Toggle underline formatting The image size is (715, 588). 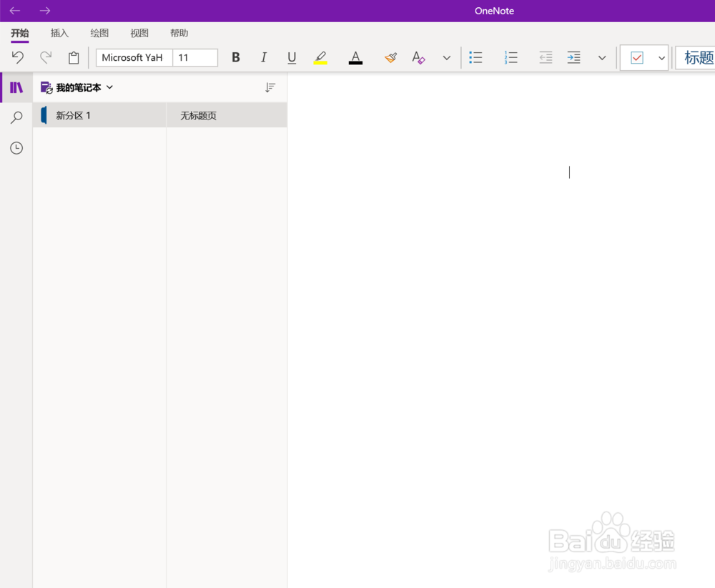point(292,57)
